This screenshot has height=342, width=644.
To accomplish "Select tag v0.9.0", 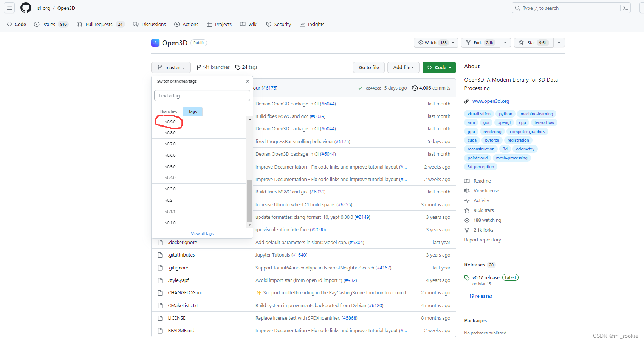I will coord(199,122).
